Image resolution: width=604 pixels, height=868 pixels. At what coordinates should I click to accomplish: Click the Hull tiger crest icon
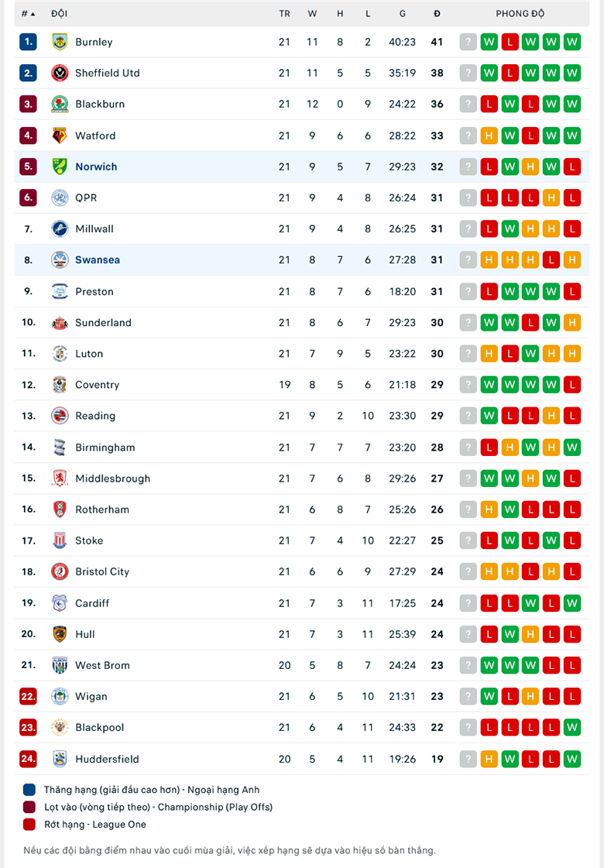pos(60,634)
